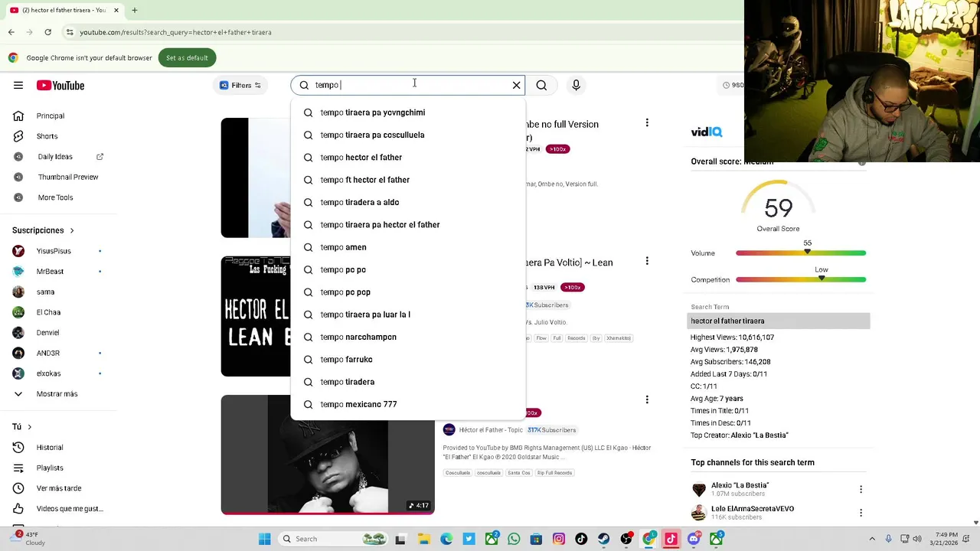Viewport: 980px width, 551px height.
Task: Open a new Chrome tab
Action: (x=134, y=10)
